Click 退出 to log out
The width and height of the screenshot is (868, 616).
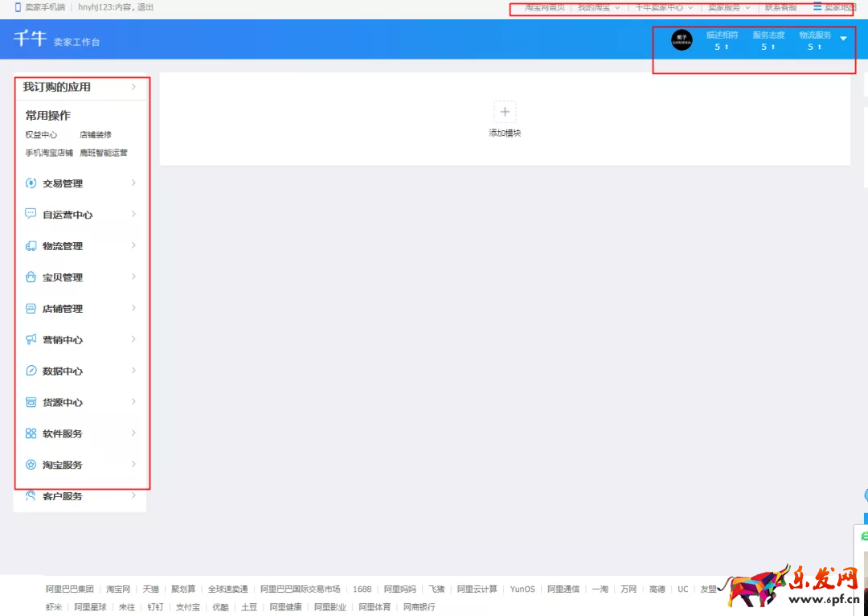pos(145,7)
